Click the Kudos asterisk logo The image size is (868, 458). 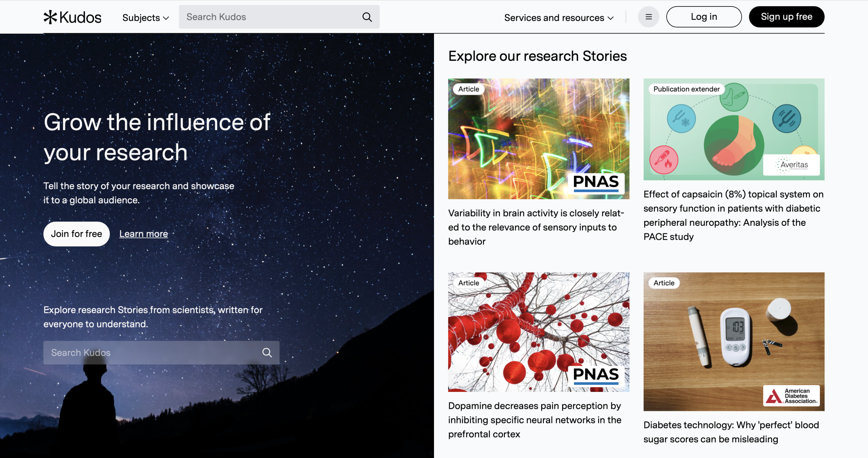[x=50, y=17]
